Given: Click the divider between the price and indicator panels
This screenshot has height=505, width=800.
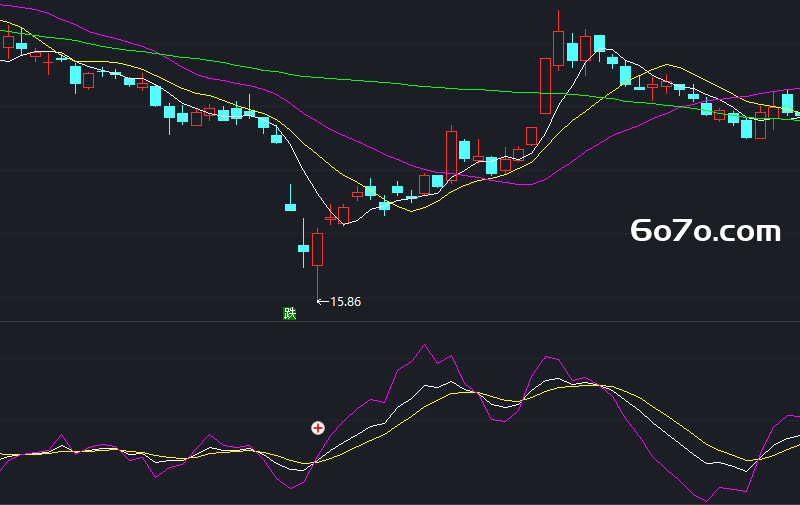Looking at the screenshot, I should (x=400, y=321).
